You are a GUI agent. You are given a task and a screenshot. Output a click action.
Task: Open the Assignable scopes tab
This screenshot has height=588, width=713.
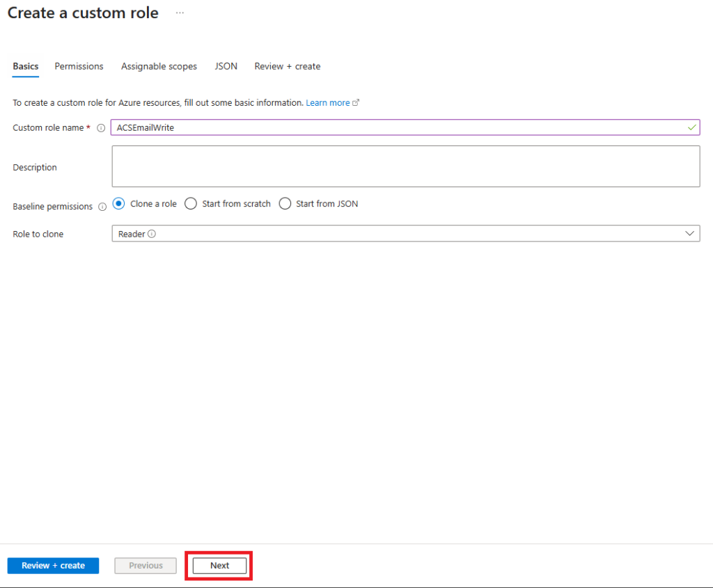[159, 66]
